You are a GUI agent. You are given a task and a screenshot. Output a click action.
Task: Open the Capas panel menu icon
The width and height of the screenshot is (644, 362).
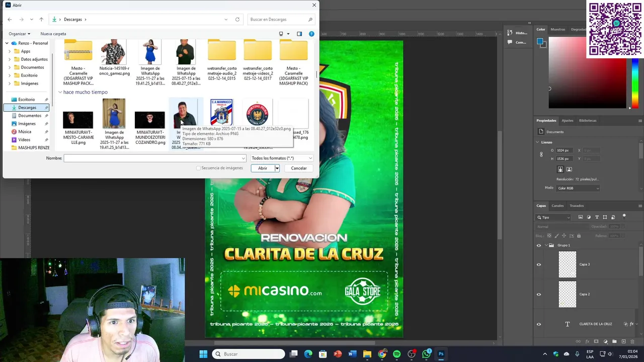640,206
